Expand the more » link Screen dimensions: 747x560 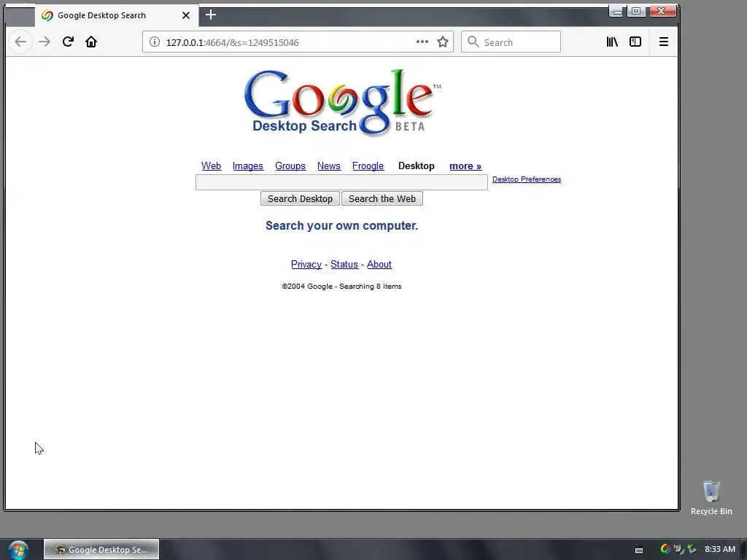pos(465,166)
